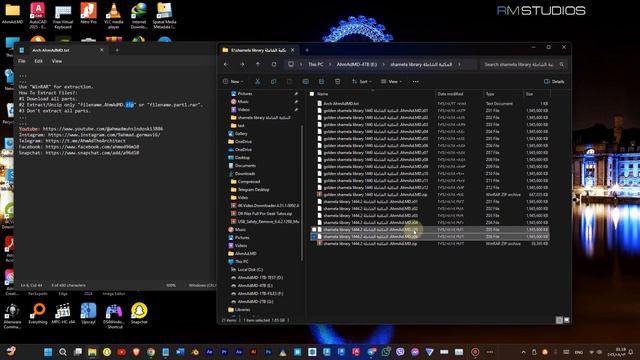The height and width of the screenshot is (360, 640).
Task: Open Notepad Edit menu
Action: [x=38, y=61]
